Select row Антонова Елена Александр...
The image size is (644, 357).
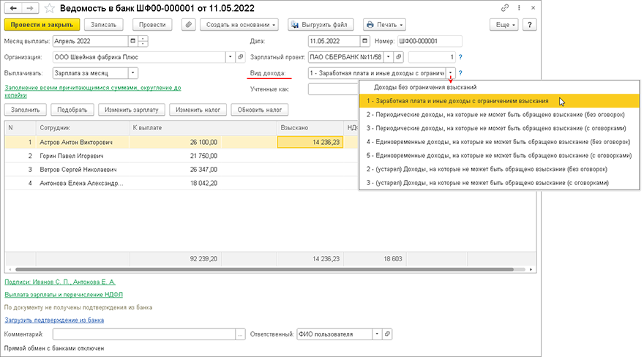[x=181, y=183]
